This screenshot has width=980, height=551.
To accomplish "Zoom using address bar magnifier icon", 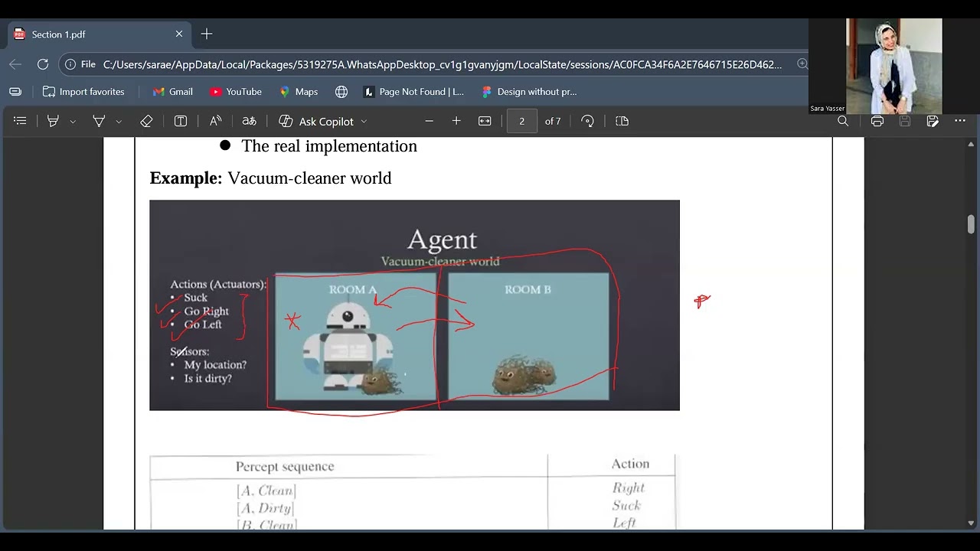I will pos(802,64).
